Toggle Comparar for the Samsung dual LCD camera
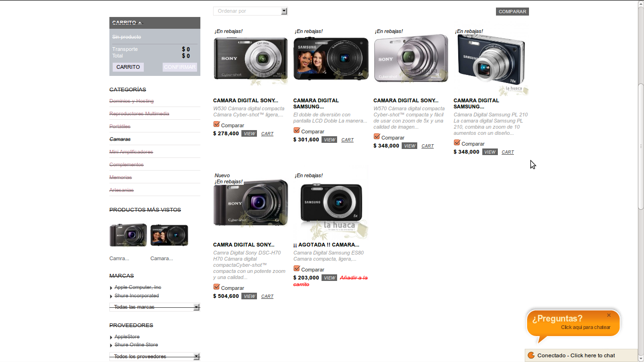 click(x=297, y=131)
